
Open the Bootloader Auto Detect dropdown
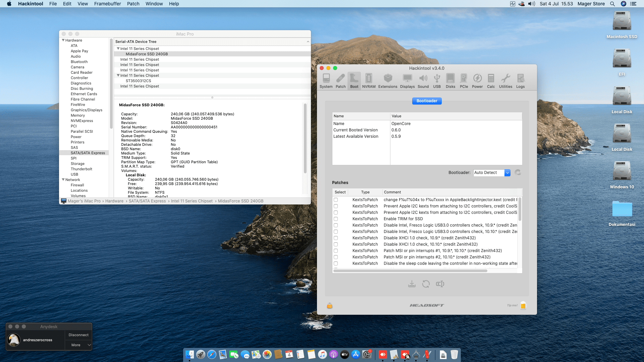[492, 173]
